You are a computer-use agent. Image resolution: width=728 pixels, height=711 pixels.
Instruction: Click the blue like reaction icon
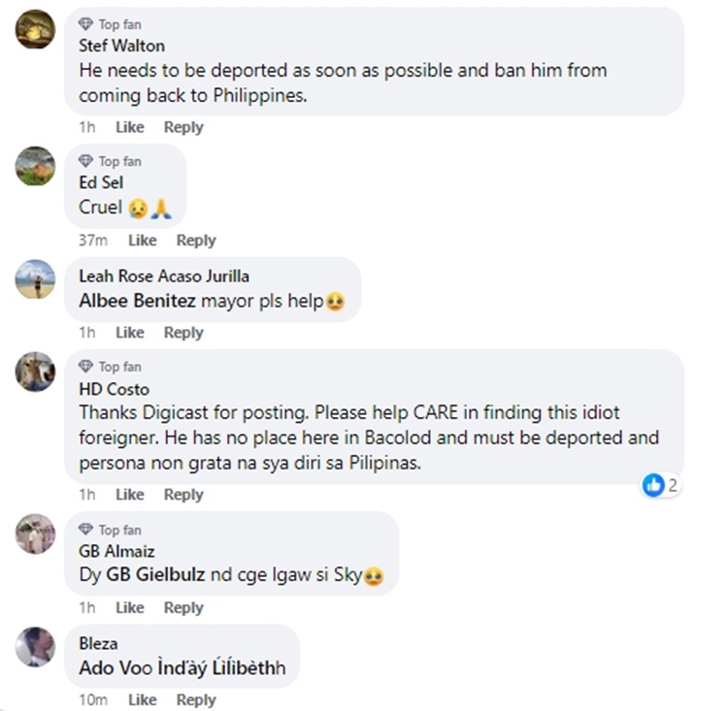[x=653, y=485]
